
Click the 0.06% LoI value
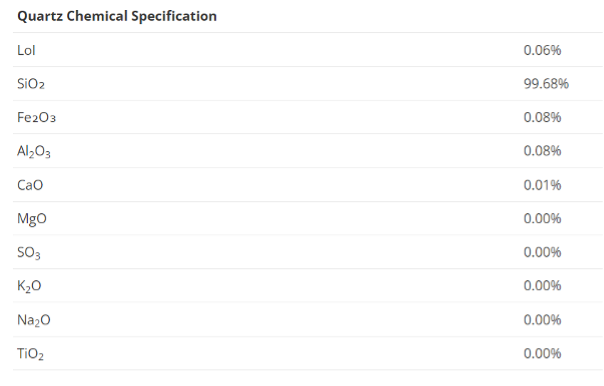point(542,50)
